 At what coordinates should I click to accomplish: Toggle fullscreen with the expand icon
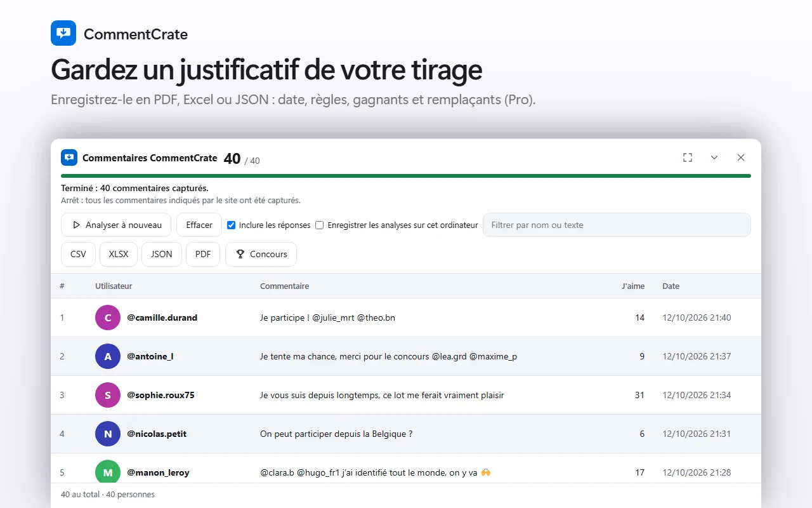688,157
